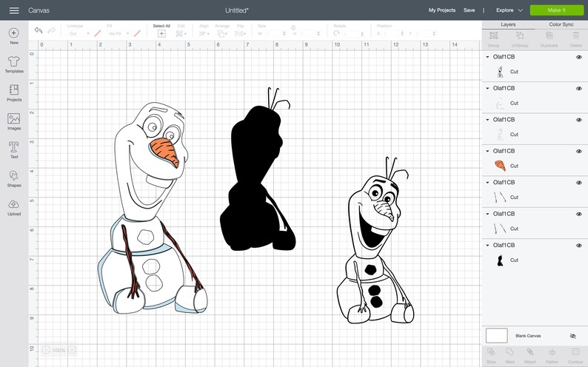Screen dimensions: 588x367
Task: Toggle eye on third Olaf1CB layer
Action: pyautogui.click(x=579, y=120)
